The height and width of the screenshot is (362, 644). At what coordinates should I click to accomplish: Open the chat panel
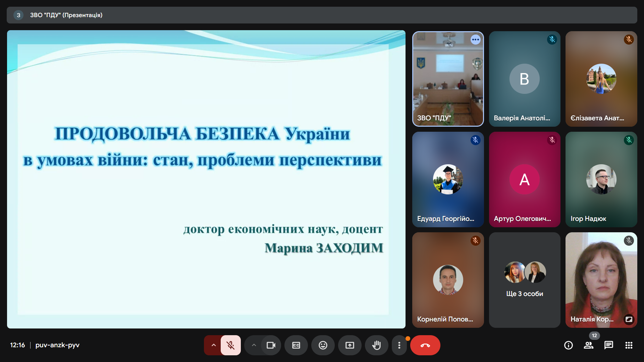[609, 345]
